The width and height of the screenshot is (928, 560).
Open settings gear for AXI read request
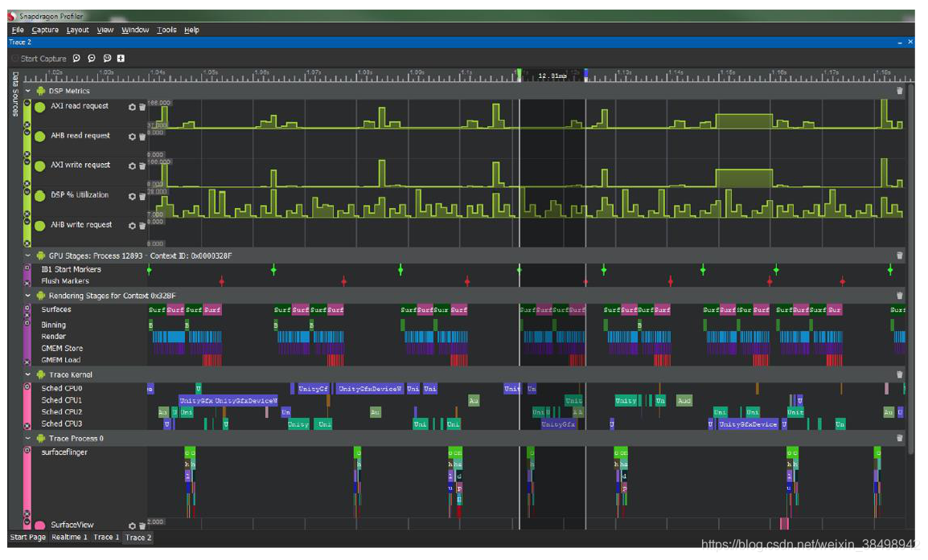132,107
